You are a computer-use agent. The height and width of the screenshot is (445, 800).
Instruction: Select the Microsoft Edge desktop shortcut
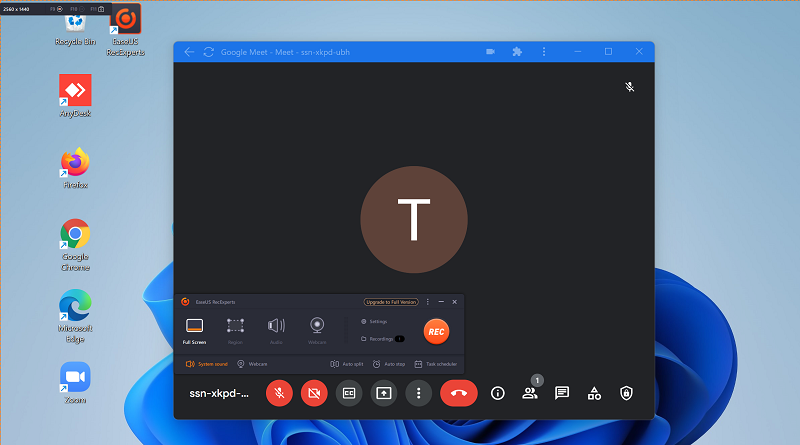coord(75,316)
